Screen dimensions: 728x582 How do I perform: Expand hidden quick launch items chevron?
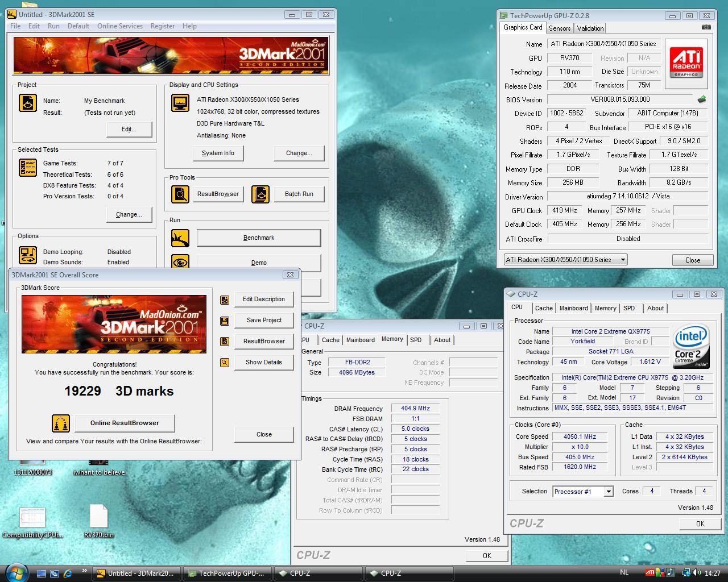click(x=85, y=571)
